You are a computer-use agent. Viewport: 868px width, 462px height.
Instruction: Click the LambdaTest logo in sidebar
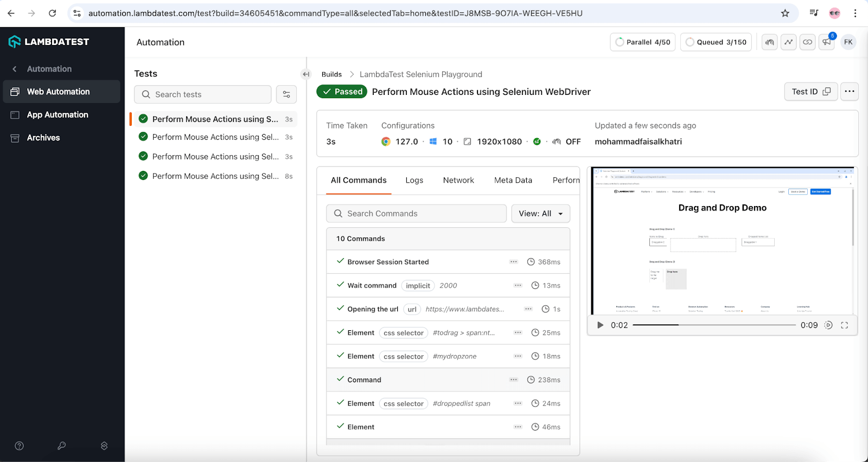pos(49,42)
